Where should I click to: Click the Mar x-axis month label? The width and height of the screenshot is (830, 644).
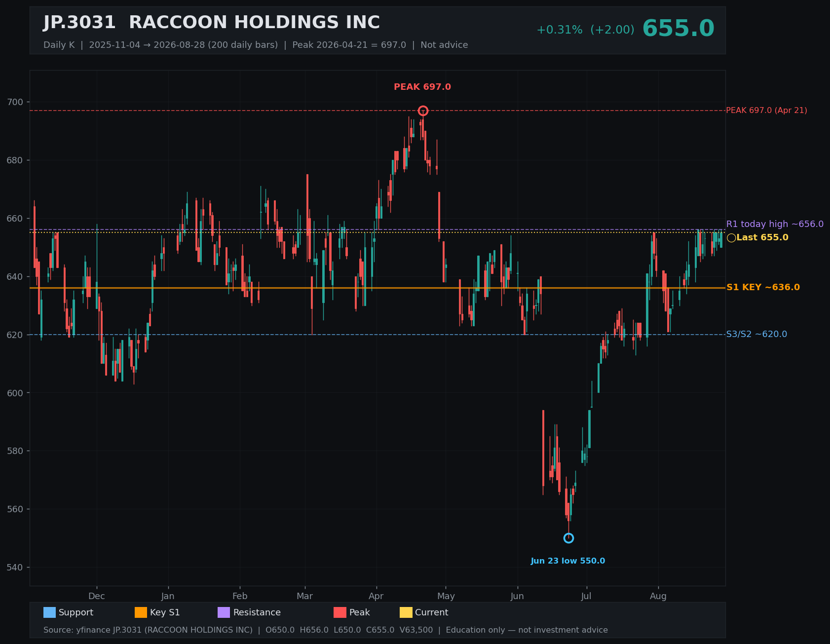click(x=305, y=596)
